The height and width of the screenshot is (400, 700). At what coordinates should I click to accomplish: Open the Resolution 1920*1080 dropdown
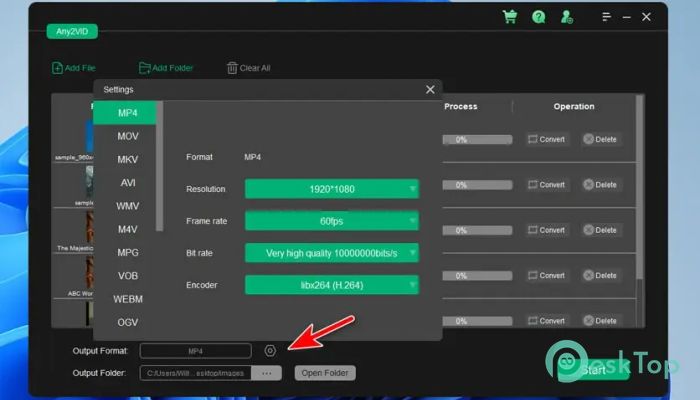tap(332, 189)
